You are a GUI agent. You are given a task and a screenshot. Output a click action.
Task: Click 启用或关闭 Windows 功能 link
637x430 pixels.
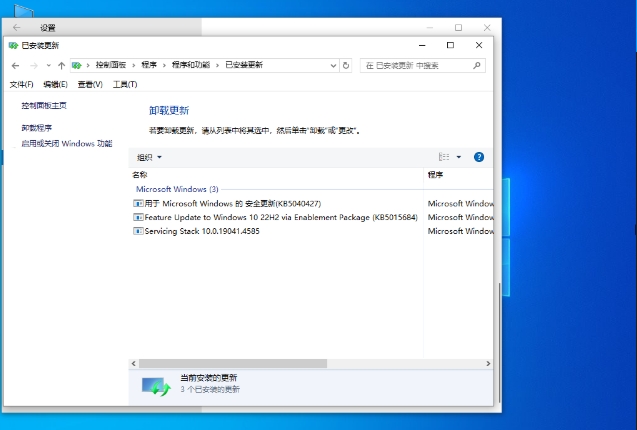pyautogui.click(x=66, y=143)
